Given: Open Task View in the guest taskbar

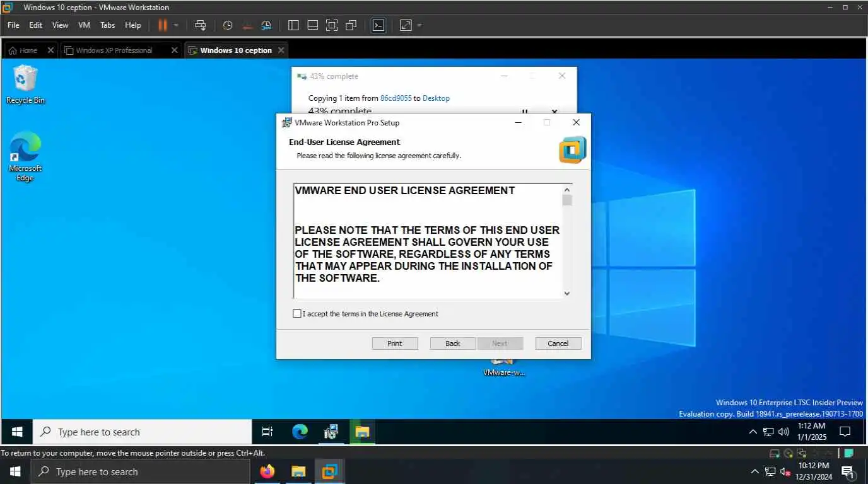Looking at the screenshot, I should tap(267, 432).
